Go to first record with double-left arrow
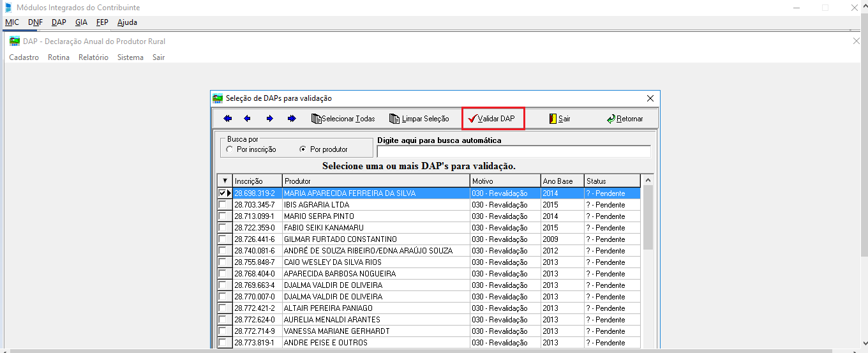 coord(228,119)
